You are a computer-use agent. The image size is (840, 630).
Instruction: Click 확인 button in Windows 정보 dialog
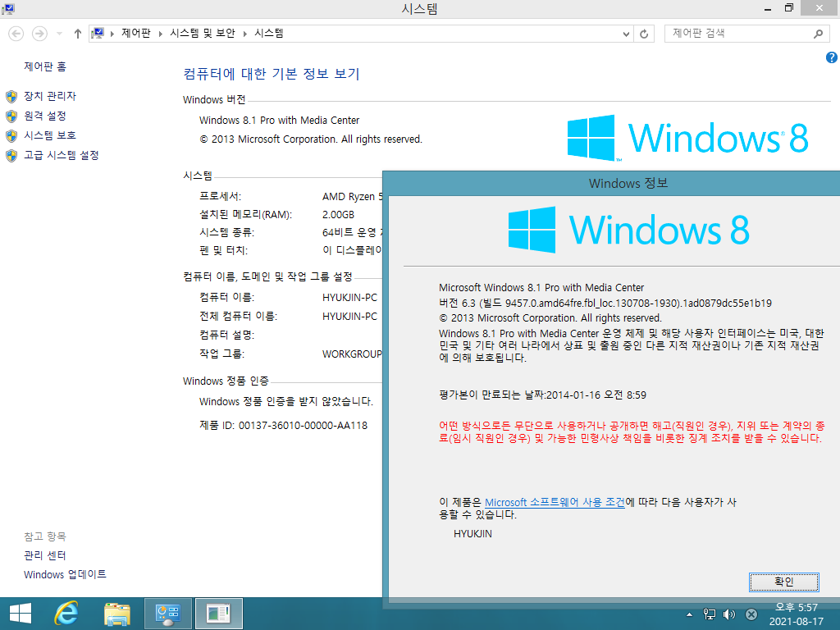tap(783, 582)
